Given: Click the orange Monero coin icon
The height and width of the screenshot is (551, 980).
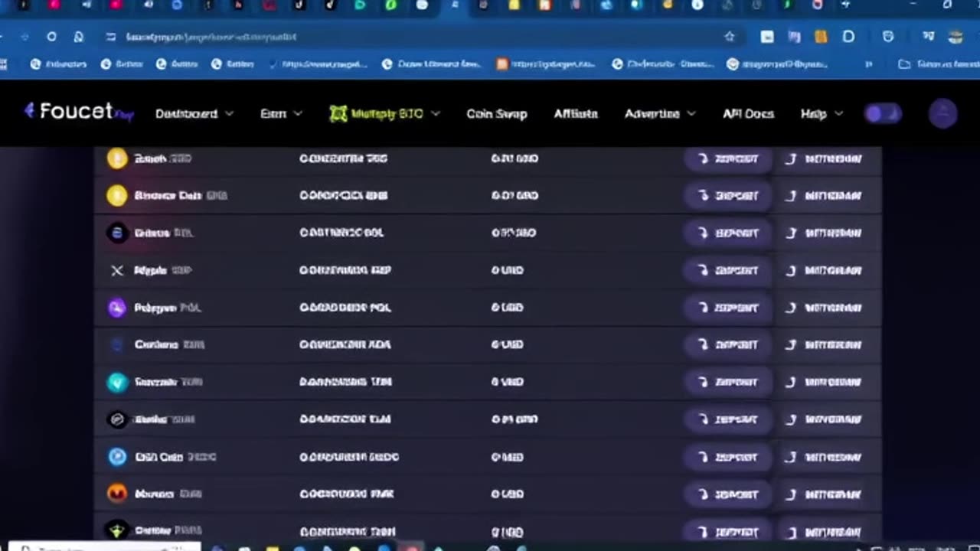Looking at the screenshot, I should point(116,494).
